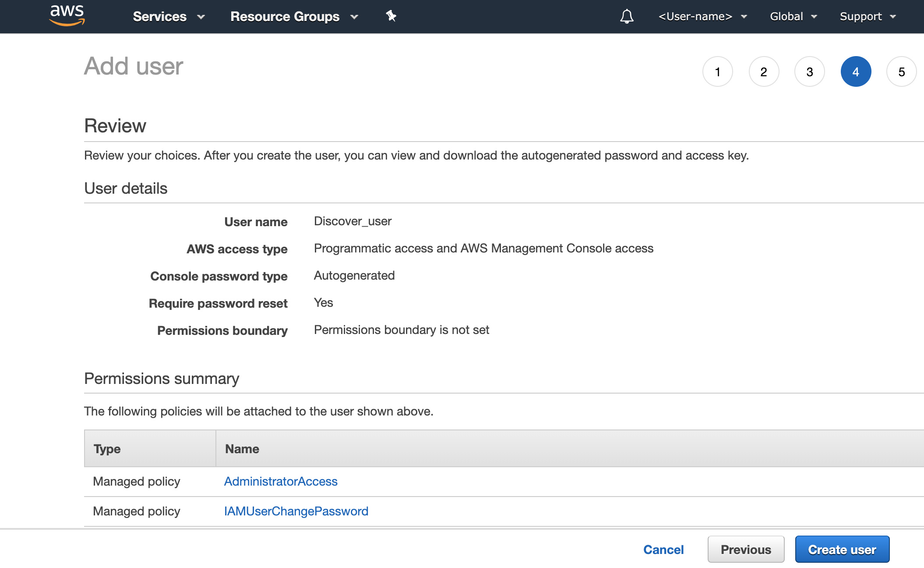Open the AdministratorAccess policy link
The height and width of the screenshot is (568, 924).
coord(281,481)
